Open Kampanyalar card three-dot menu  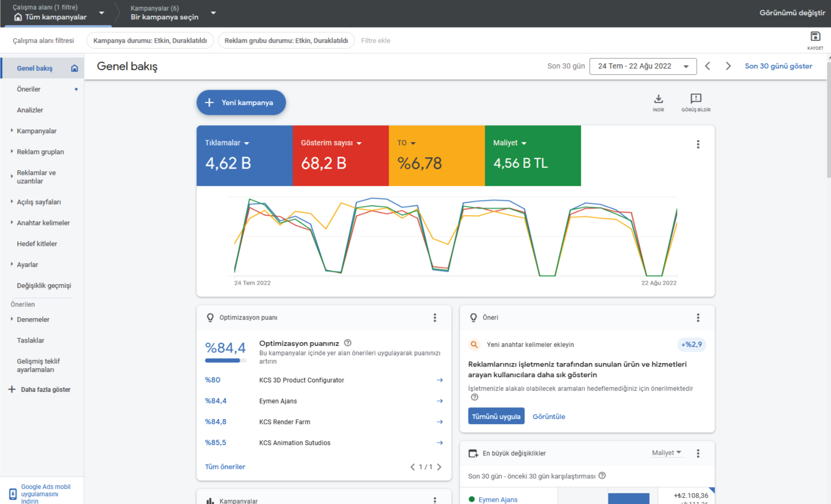tap(435, 500)
